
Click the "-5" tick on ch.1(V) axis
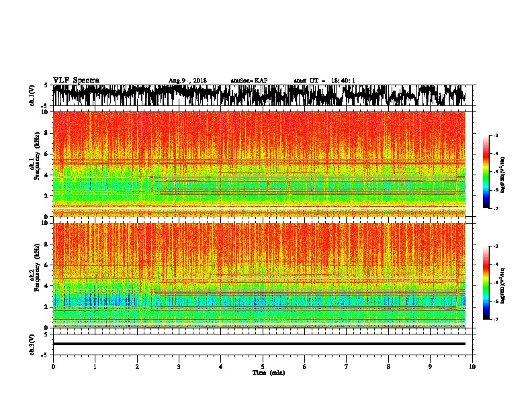coord(44,105)
